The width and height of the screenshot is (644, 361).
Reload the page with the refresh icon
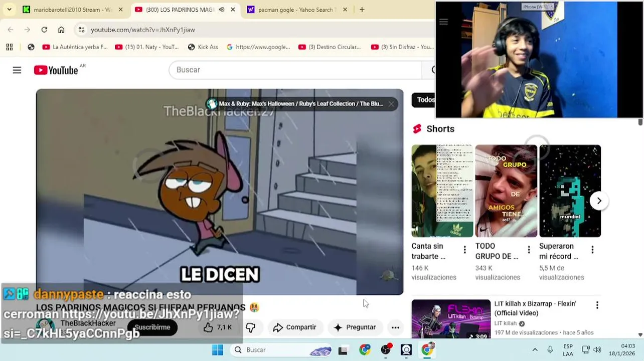44,30
